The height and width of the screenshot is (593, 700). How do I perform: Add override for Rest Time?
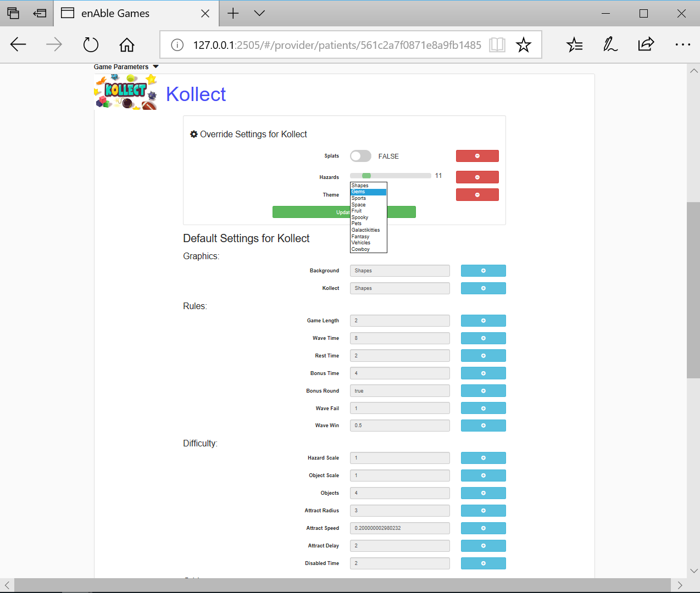tap(484, 356)
